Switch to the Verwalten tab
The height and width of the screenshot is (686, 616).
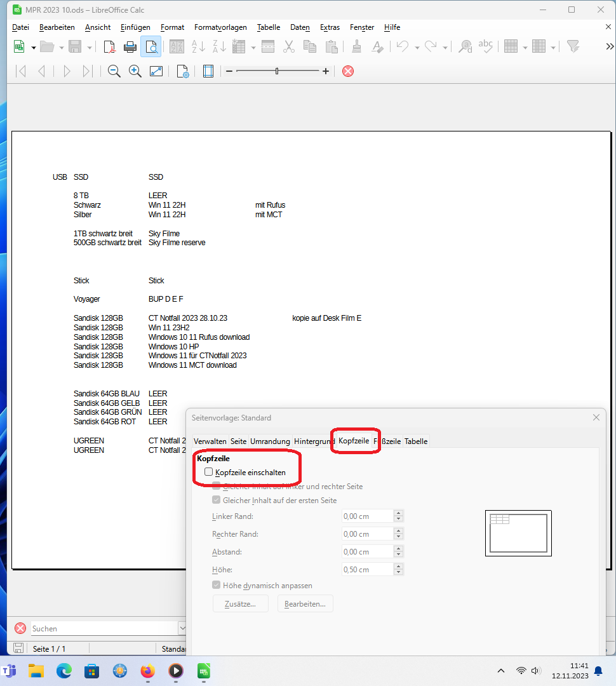pyautogui.click(x=210, y=441)
